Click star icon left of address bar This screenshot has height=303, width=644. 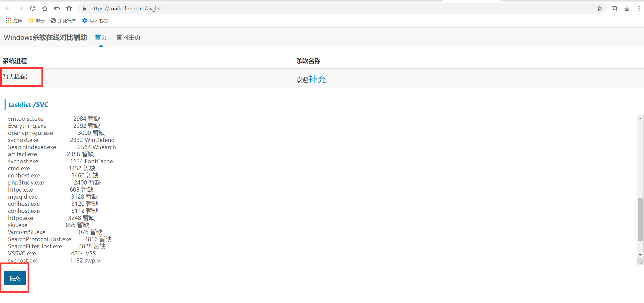pos(69,8)
